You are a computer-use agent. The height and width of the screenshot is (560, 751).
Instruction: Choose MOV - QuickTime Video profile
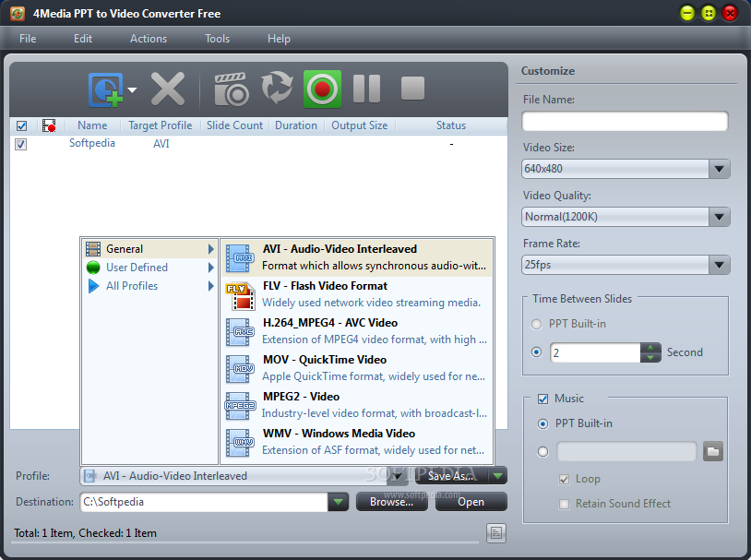point(357,368)
